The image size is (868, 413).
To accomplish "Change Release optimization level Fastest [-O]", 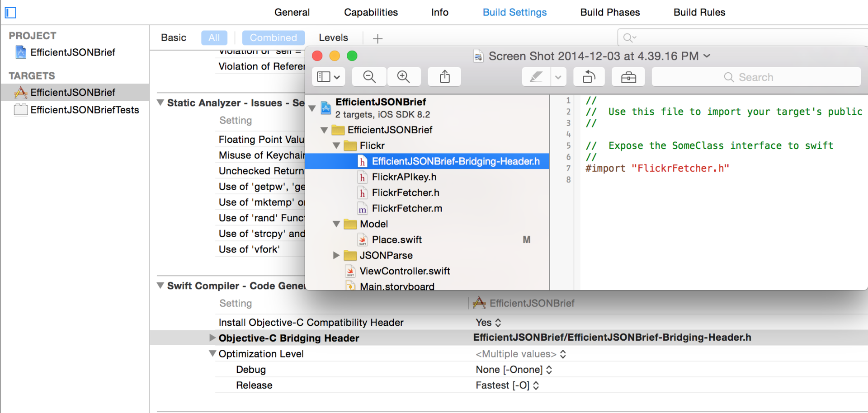I will [507, 385].
